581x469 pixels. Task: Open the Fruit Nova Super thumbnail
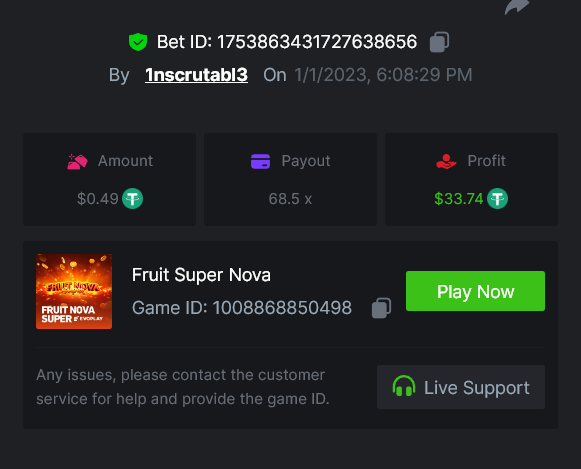click(x=74, y=292)
